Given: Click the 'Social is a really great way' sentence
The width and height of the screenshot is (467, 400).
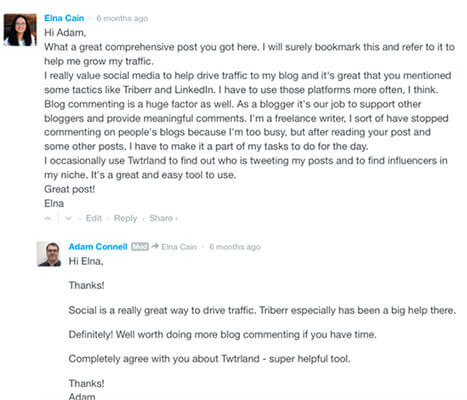Looking at the screenshot, I should pos(262,310).
